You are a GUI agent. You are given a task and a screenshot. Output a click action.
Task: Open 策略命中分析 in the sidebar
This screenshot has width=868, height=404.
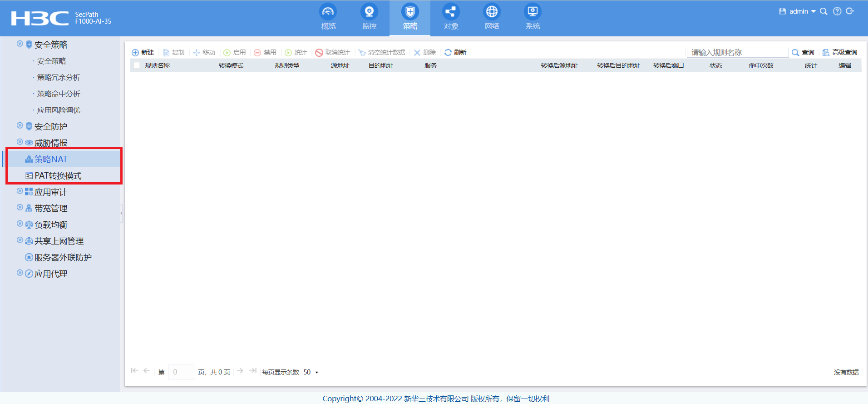pyautogui.click(x=59, y=94)
